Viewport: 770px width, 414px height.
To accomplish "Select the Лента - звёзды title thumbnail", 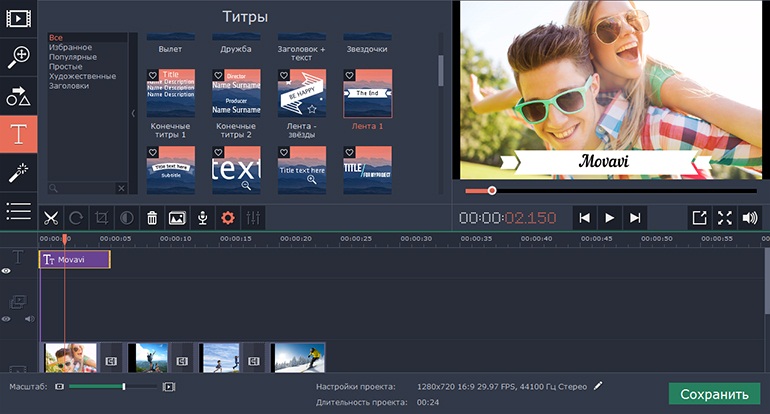I will pyautogui.click(x=302, y=93).
